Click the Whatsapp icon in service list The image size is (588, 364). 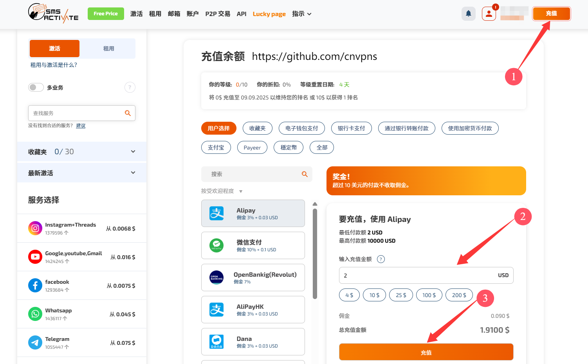pyautogui.click(x=35, y=314)
